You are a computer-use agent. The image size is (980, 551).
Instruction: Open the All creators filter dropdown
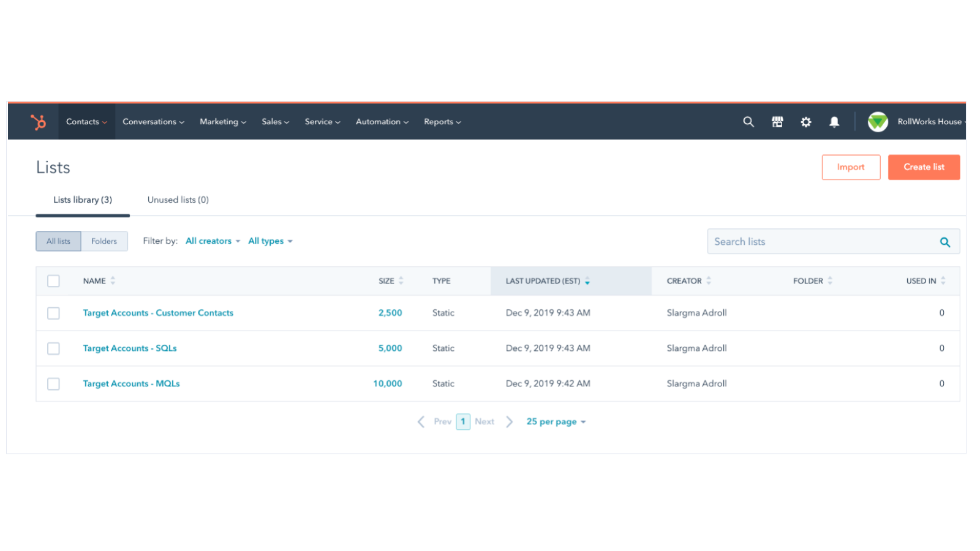tap(212, 241)
